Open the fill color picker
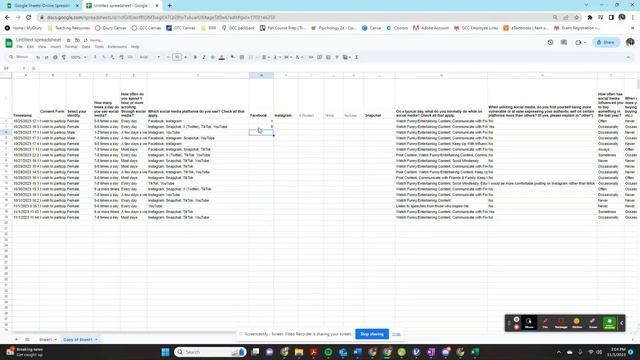The height and width of the screenshot is (360, 640). [233, 58]
